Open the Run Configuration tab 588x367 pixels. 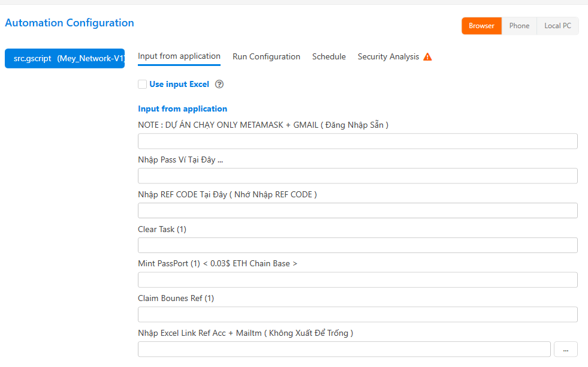(x=266, y=56)
